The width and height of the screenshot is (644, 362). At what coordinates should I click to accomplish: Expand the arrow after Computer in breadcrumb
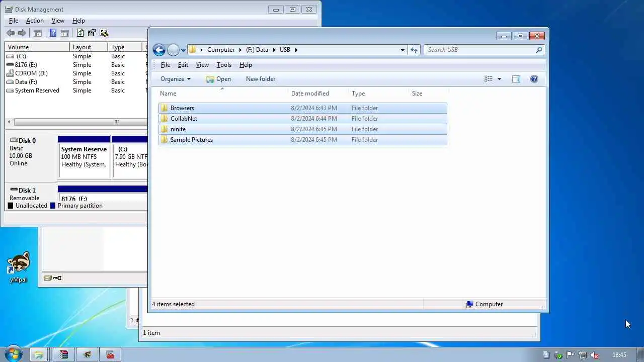[x=240, y=50]
